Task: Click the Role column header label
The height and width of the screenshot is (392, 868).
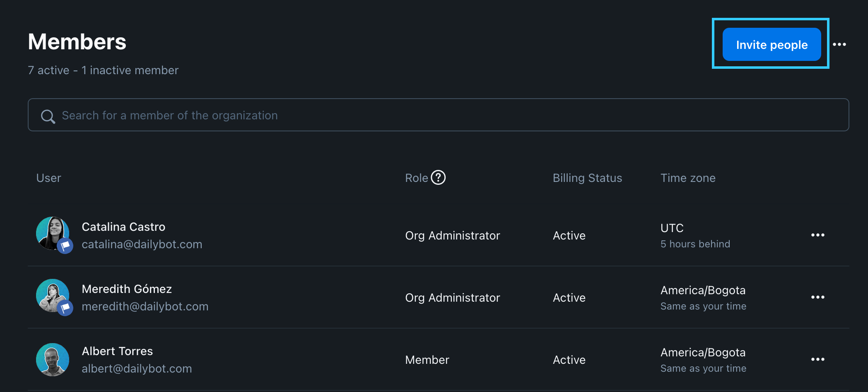Action: pos(416,178)
